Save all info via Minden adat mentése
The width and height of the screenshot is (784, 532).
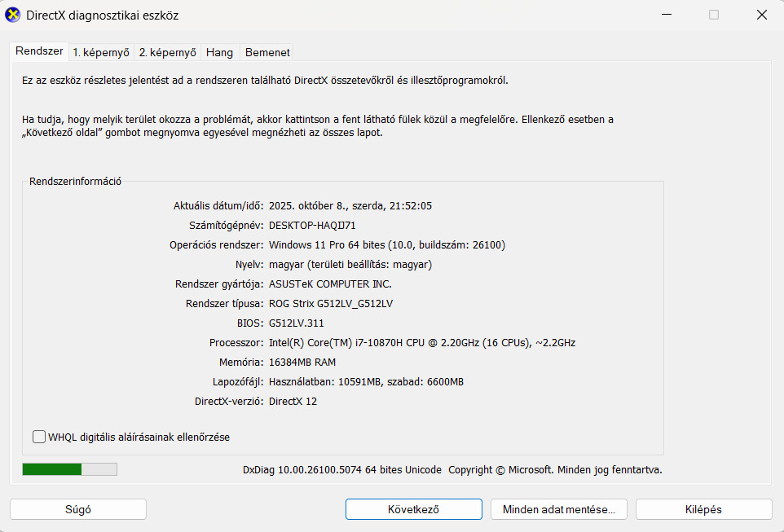558,509
